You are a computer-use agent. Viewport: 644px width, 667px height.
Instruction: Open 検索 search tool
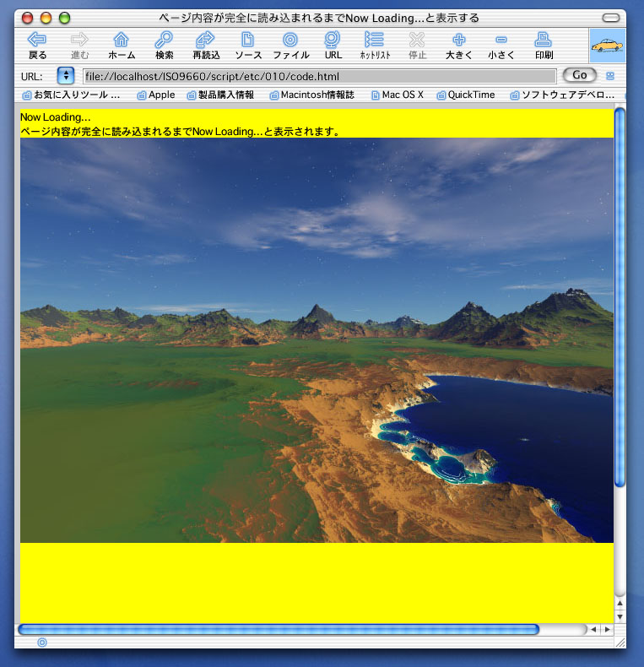164,46
